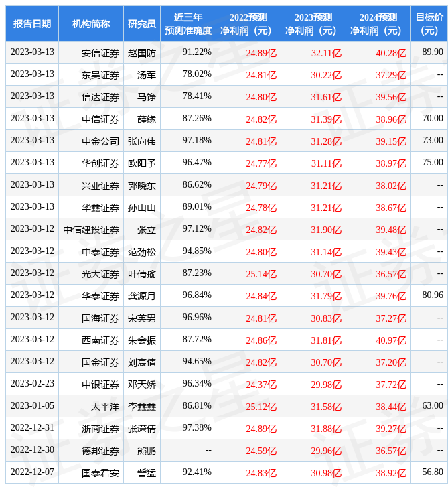Click the 目标价 column header
This screenshot has width=448, height=489.
(x=429, y=23)
